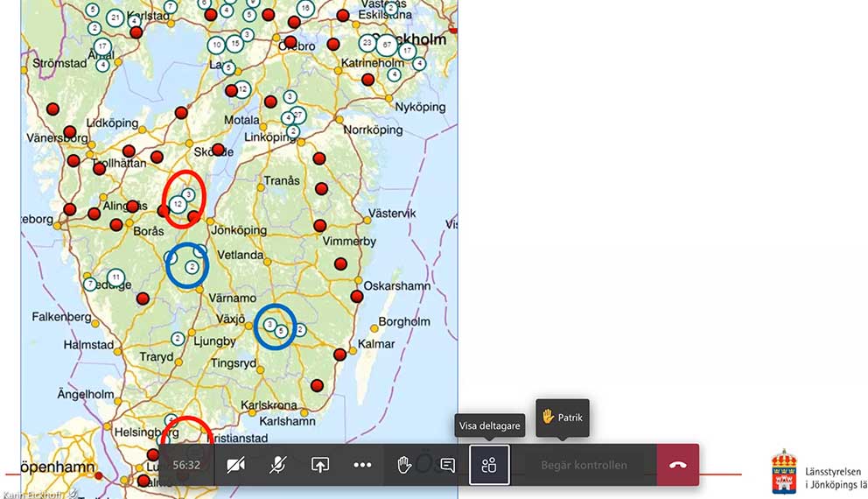Click the 56:32 meeting timer
The image size is (868, 499).
coord(186,465)
